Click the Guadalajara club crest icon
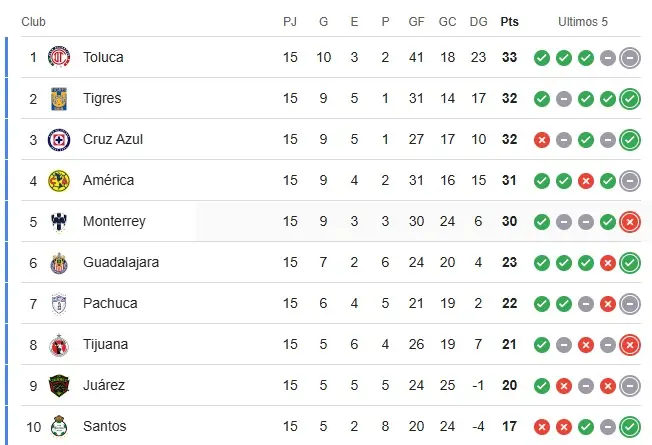The image size is (652, 445). point(59,262)
